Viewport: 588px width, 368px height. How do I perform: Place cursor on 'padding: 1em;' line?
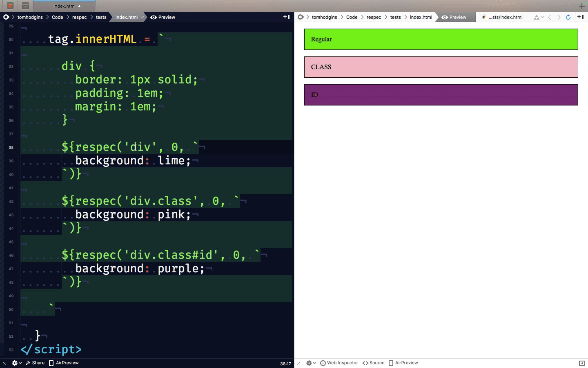(119, 93)
